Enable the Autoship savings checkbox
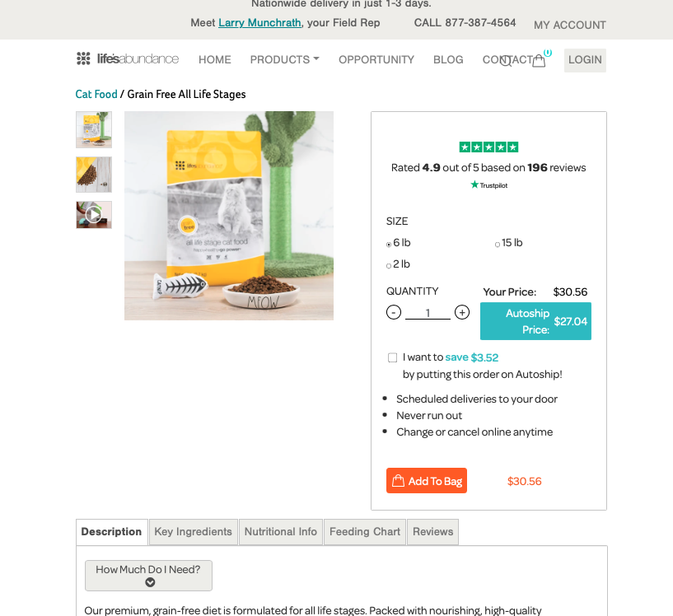This screenshot has width=673, height=616. pos(392,357)
